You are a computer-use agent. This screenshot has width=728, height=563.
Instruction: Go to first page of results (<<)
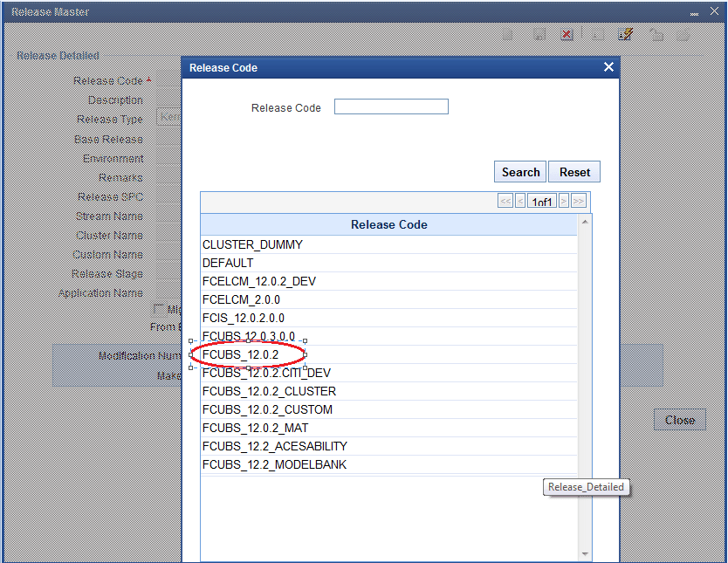[505, 201]
